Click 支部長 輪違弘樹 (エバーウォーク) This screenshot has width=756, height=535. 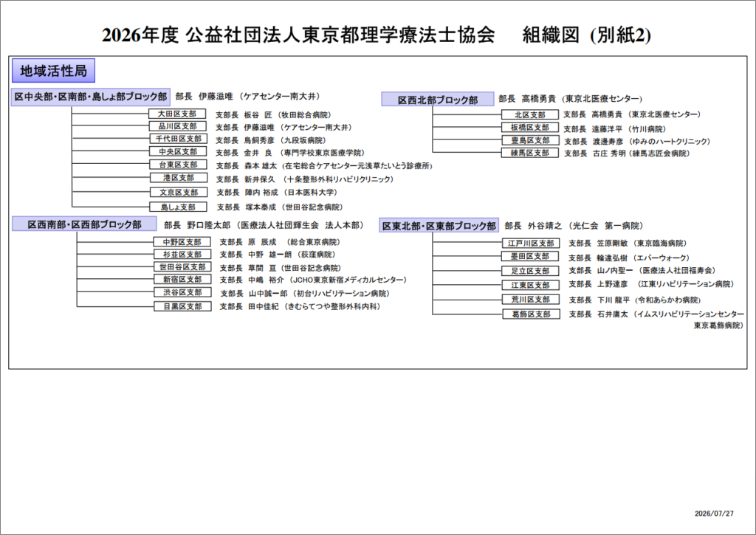(629, 258)
